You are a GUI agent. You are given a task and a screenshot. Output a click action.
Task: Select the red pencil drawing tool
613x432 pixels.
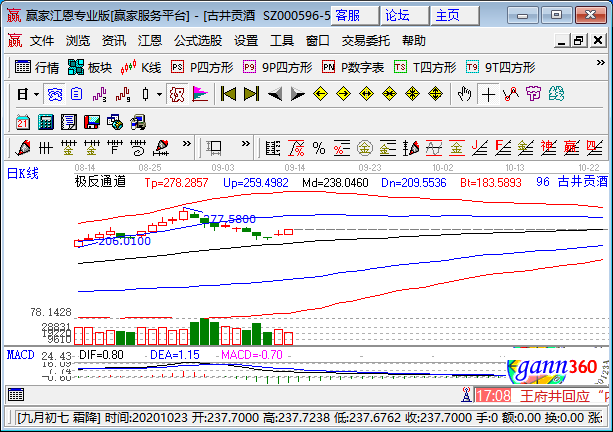point(23,148)
